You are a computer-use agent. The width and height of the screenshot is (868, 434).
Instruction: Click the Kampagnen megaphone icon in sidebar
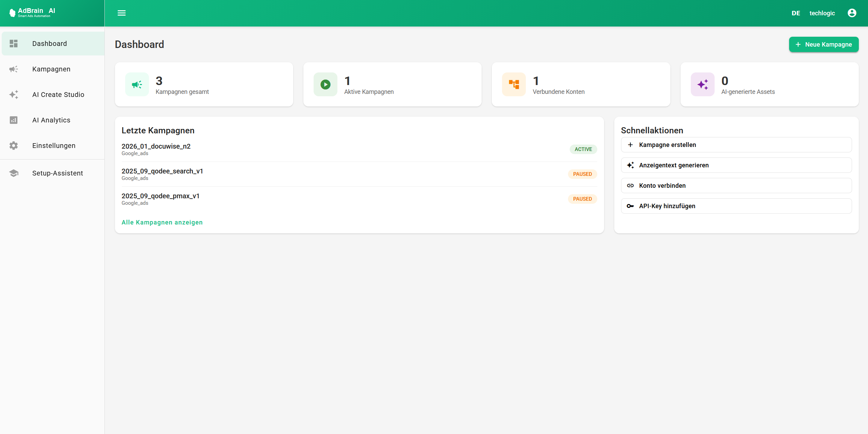pyautogui.click(x=14, y=69)
